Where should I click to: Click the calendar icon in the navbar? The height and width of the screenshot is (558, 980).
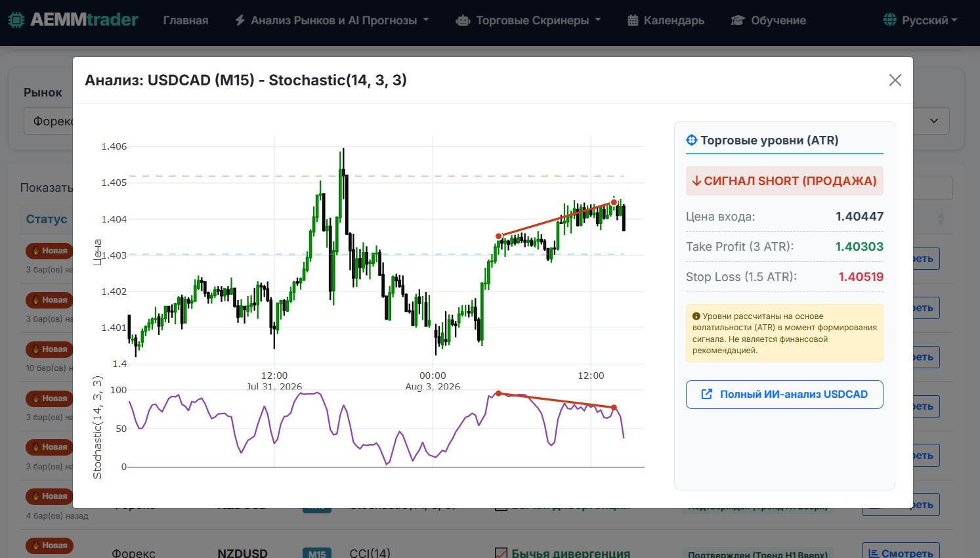point(633,20)
